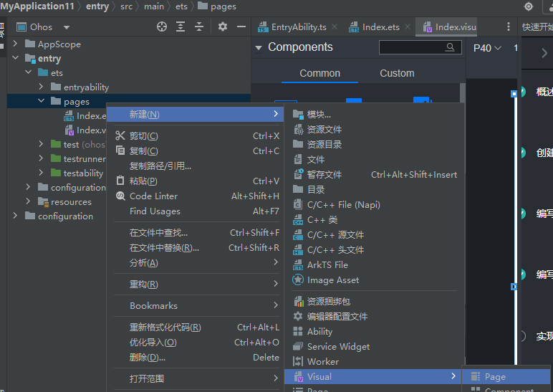Viewport: 553px width, 392px height.
Task: Create new 暂存文件 scratch file
Action: click(x=375, y=175)
